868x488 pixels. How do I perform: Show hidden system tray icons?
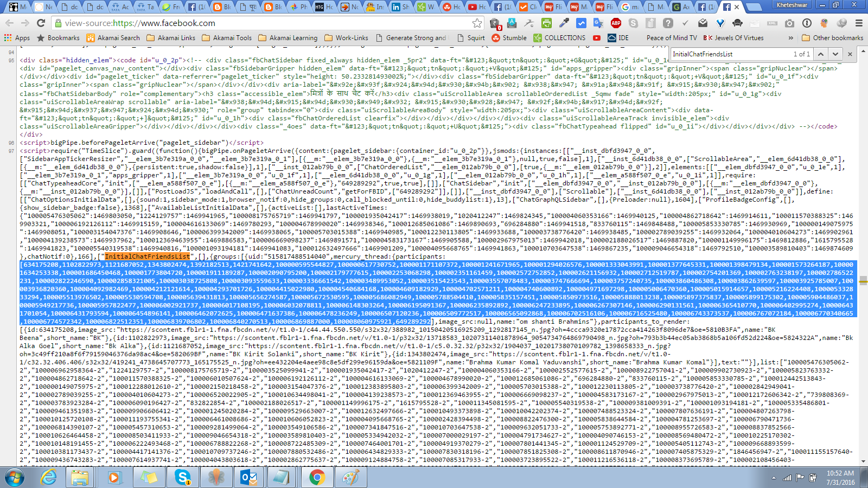pos(773,478)
